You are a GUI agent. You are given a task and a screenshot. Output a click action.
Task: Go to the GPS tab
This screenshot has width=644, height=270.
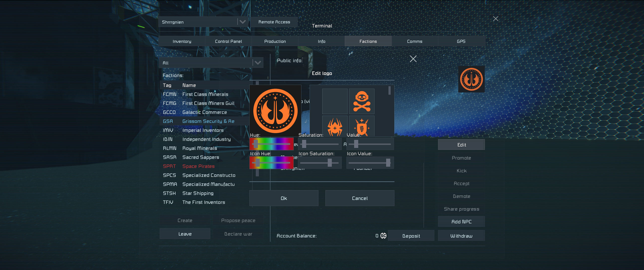click(x=461, y=41)
